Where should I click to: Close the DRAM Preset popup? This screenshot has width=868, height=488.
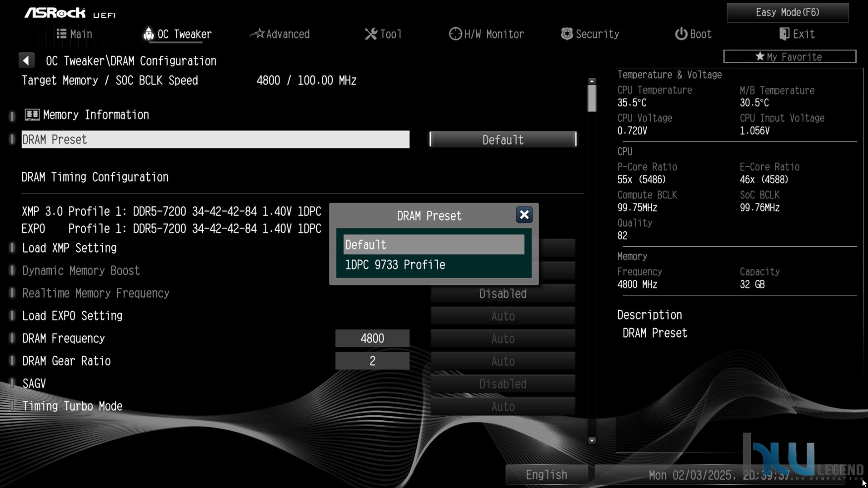(524, 215)
